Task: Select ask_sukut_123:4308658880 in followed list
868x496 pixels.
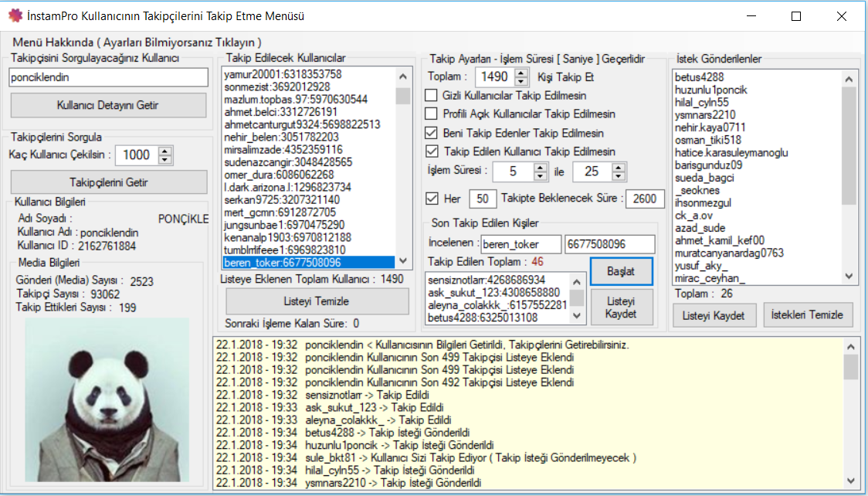Action: click(x=497, y=292)
